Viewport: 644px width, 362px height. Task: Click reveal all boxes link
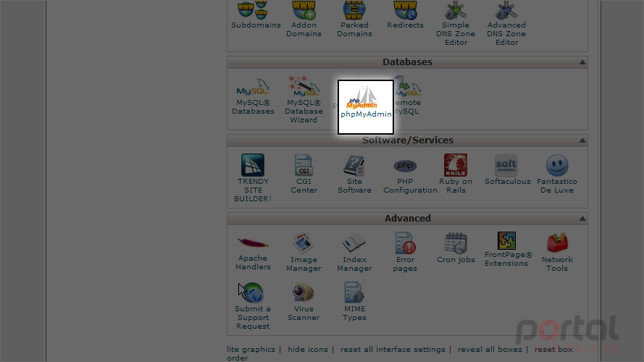pos(490,349)
